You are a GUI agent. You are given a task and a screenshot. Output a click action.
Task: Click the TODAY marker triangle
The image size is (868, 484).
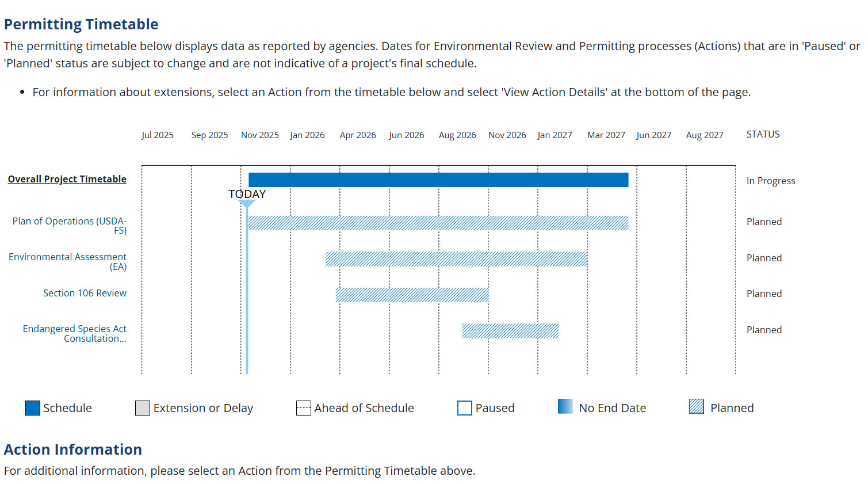(x=247, y=203)
